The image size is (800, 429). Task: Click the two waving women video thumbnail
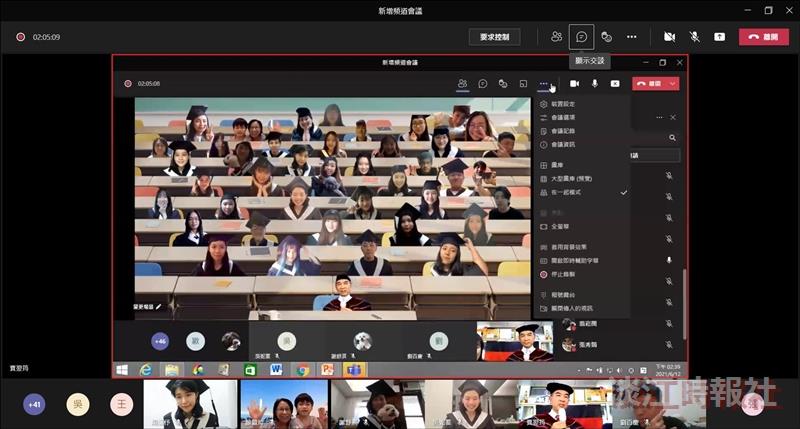point(284,404)
